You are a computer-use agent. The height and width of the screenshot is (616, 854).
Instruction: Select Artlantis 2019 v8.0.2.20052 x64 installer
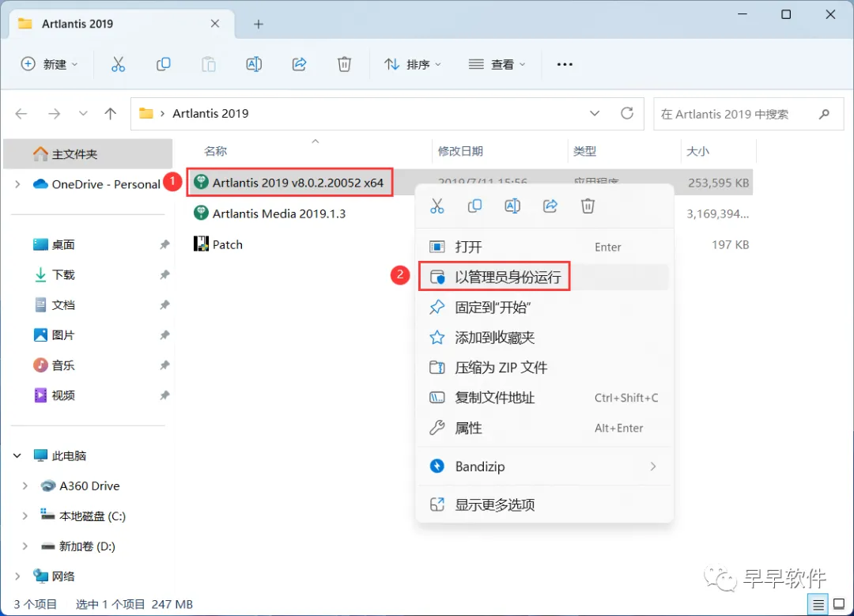tap(289, 183)
